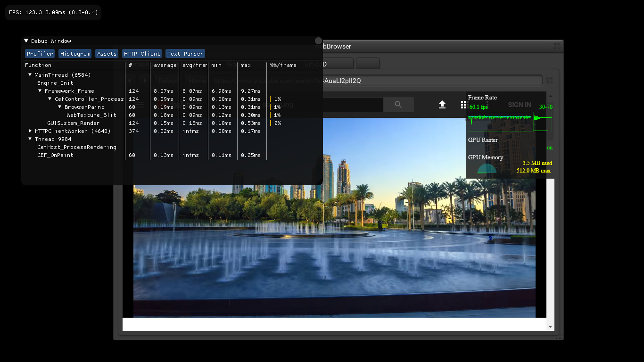Click the 30-70 range label
The height and width of the screenshot is (362, 644).
coord(545,107)
